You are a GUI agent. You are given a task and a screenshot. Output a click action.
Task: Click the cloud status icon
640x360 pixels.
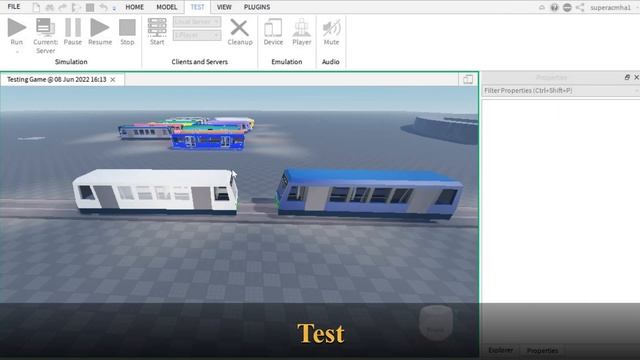542,7
